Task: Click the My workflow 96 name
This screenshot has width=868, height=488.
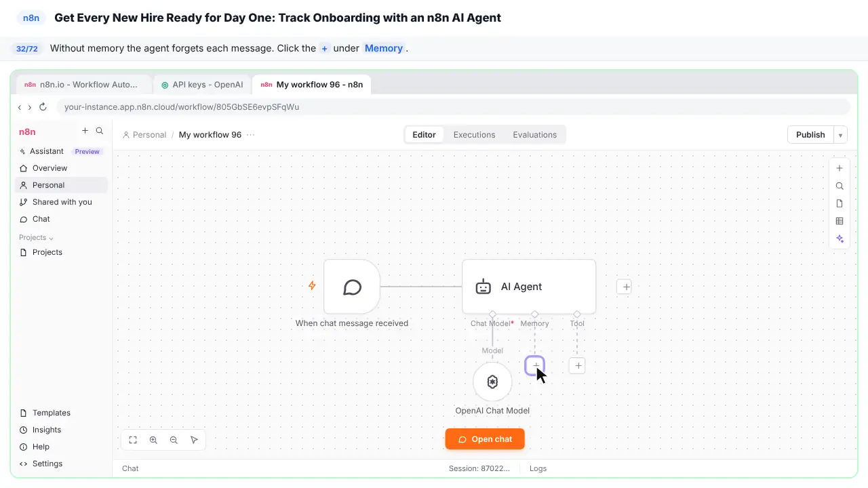Action: [x=210, y=135]
